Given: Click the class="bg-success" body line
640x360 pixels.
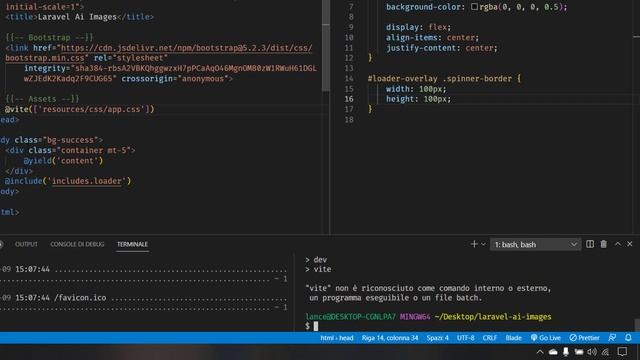Looking at the screenshot, I should (x=51, y=140).
